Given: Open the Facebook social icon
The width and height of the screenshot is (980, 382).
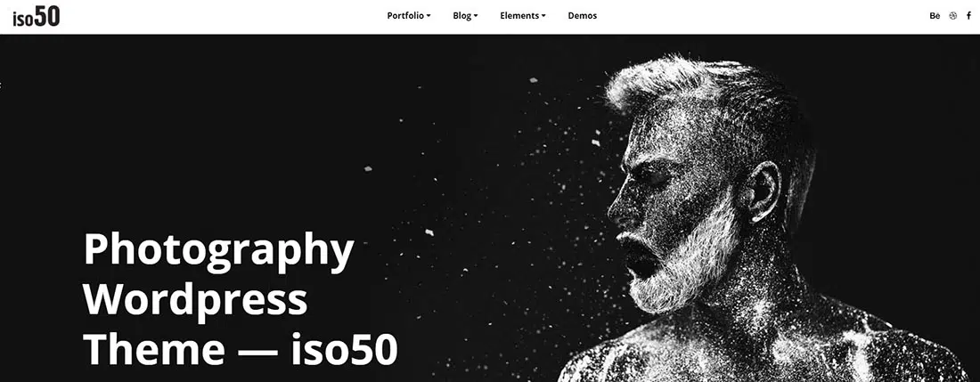Looking at the screenshot, I should point(968,16).
